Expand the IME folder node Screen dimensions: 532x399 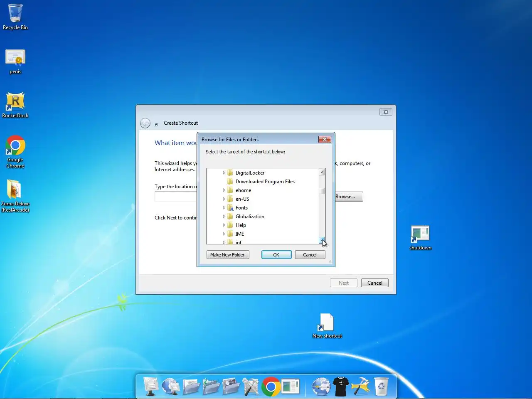224,234
